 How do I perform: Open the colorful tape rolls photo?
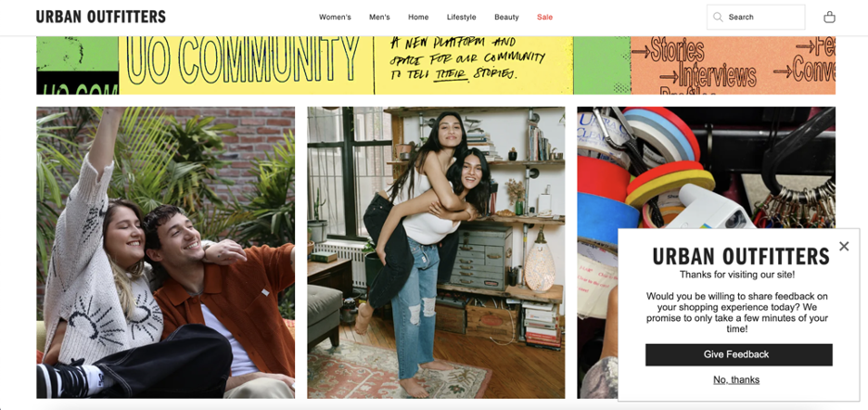(706, 167)
